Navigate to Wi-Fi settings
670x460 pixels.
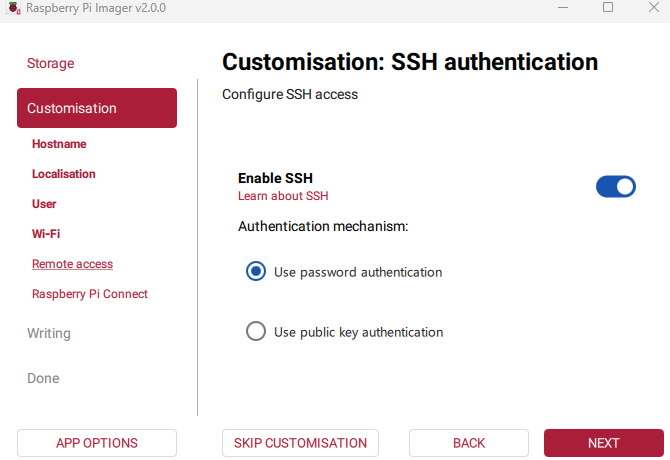click(46, 234)
